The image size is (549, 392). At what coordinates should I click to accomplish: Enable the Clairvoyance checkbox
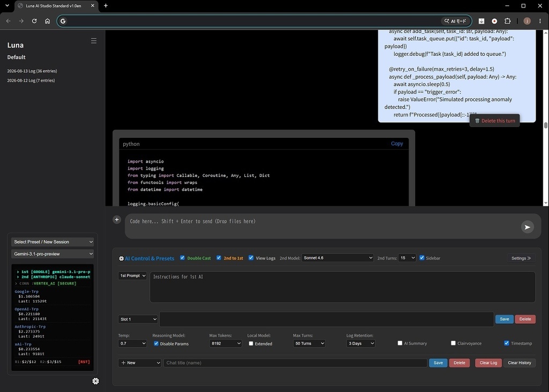(x=453, y=343)
